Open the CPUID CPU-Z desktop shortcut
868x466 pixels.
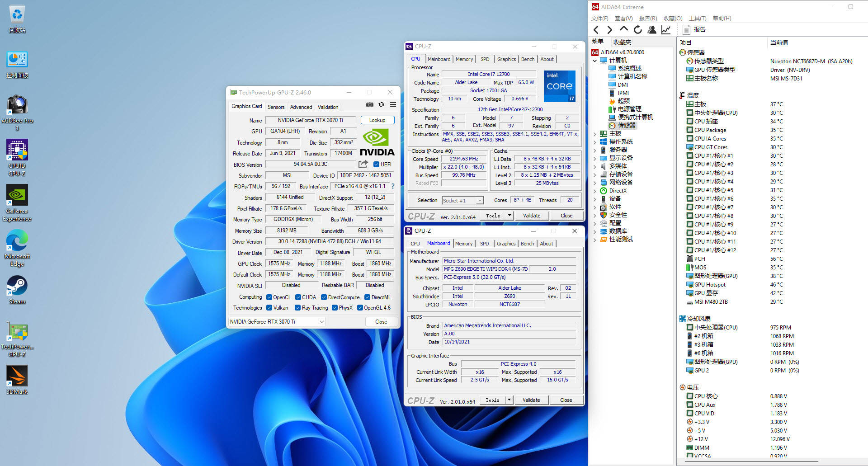coord(17,157)
